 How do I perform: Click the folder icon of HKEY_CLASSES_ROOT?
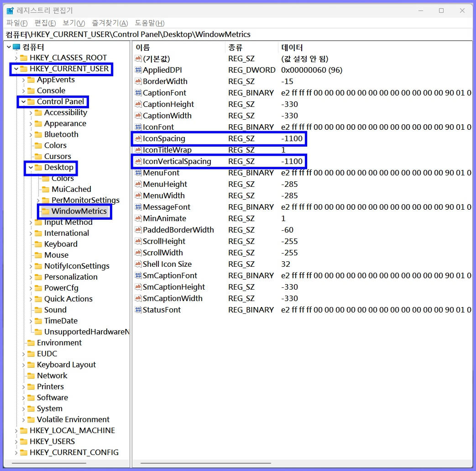24,58
